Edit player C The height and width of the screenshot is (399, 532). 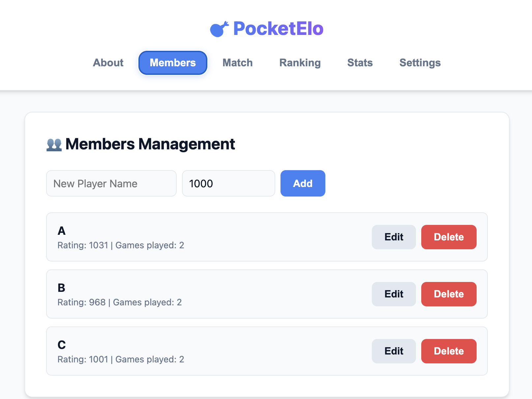pyautogui.click(x=394, y=351)
